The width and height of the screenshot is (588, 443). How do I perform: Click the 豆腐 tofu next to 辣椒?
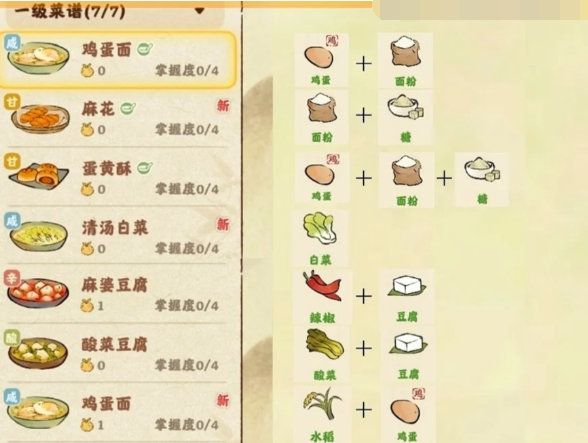(x=407, y=296)
